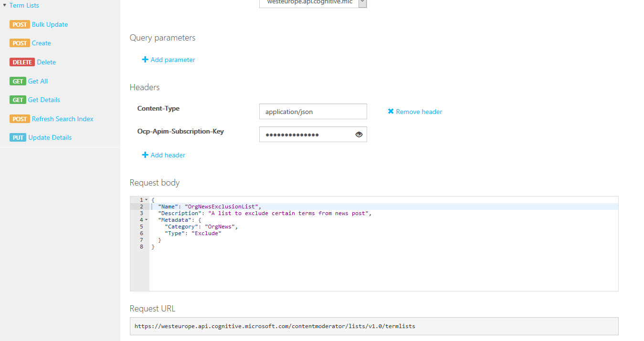
Task: Reveal subscription key with eye icon
Action: [x=359, y=134]
